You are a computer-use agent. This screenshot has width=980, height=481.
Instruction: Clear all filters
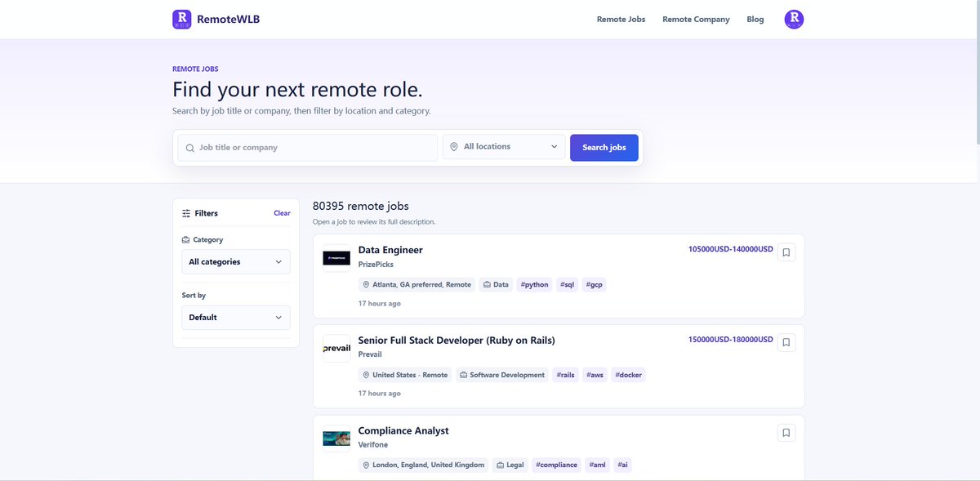click(282, 213)
